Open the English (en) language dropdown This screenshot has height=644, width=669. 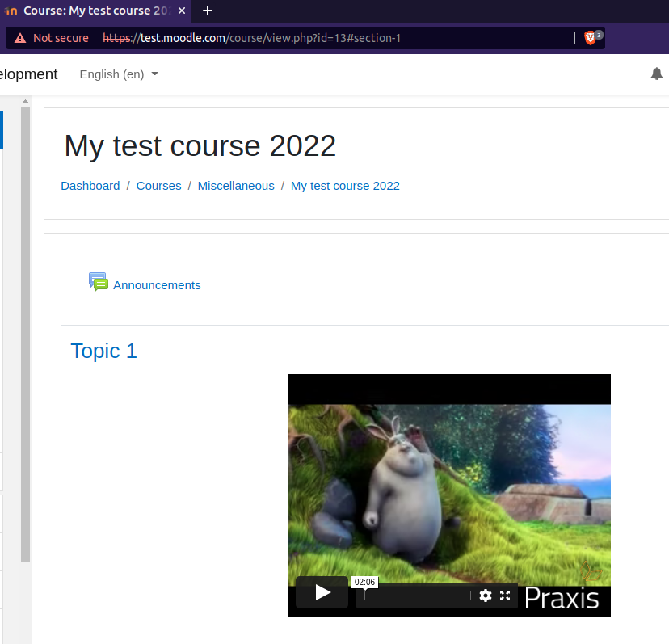(x=119, y=74)
